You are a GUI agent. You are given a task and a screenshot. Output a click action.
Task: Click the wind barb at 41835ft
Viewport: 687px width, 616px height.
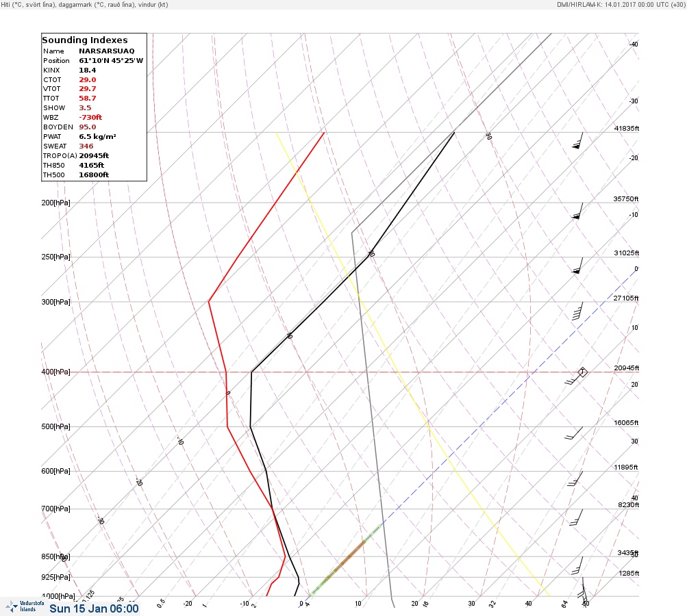pyautogui.click(x=578, y=140)
